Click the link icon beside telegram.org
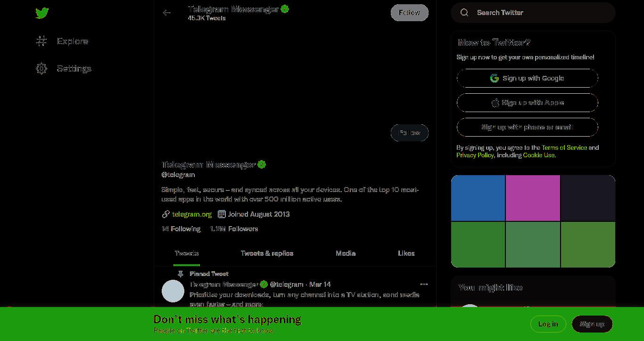644x341 pixels. click(165, 214)
